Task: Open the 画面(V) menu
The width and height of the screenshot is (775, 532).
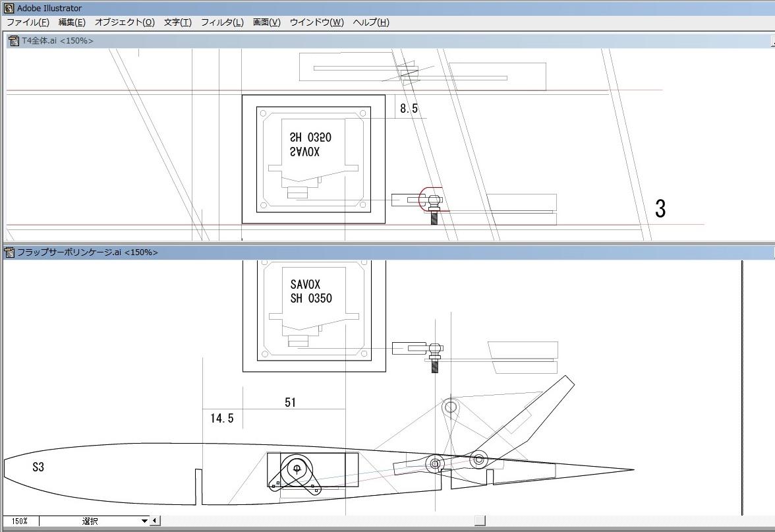Action: click(x=266, y=22)
